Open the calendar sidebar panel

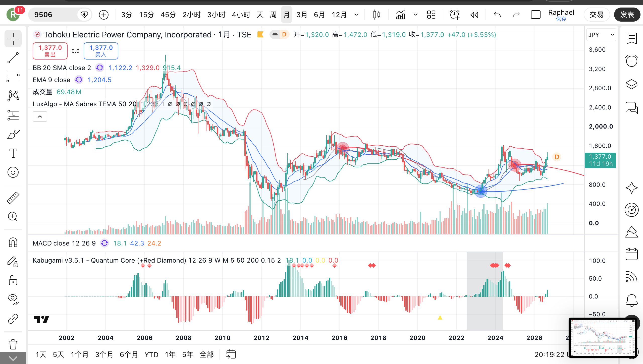[x=631, y=254]
